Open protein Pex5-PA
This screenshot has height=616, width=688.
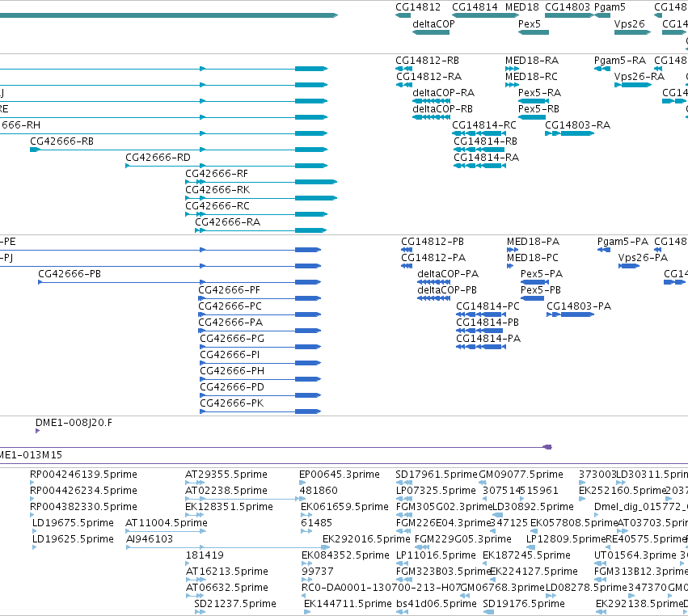[542, 274]
